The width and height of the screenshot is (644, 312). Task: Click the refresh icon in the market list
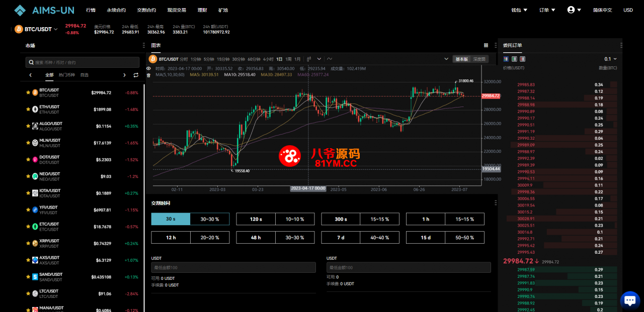pos(135,74)
